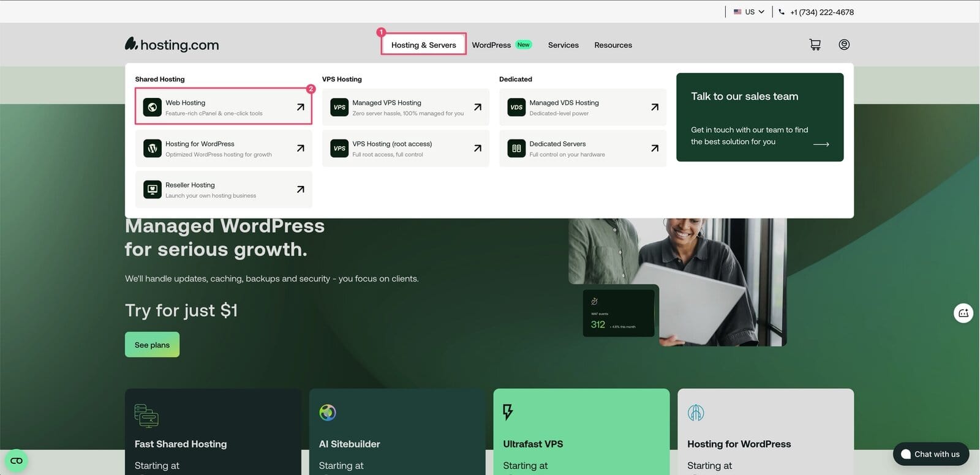The width and height of the screenshot is (980, 475).
Task: Click the New badge next to WordPress
Action: click(523, 45)
